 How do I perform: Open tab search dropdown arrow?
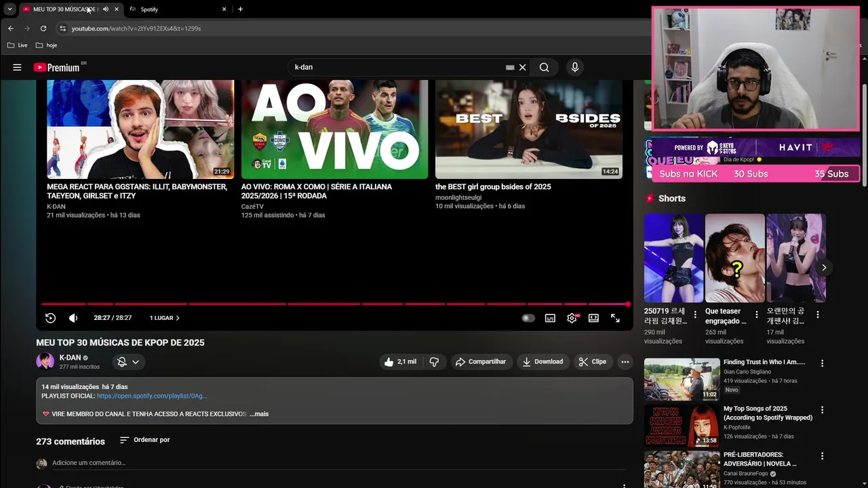[x=9, y=9]
